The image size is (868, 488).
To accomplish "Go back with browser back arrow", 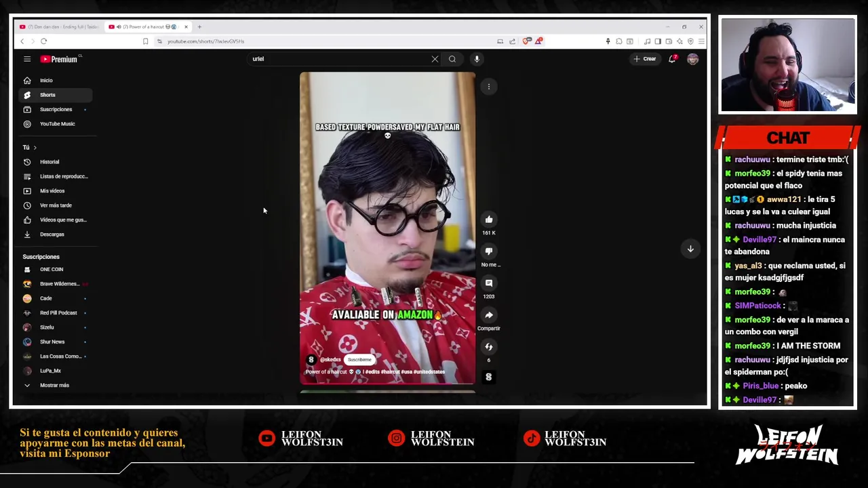I will (22, 41).
